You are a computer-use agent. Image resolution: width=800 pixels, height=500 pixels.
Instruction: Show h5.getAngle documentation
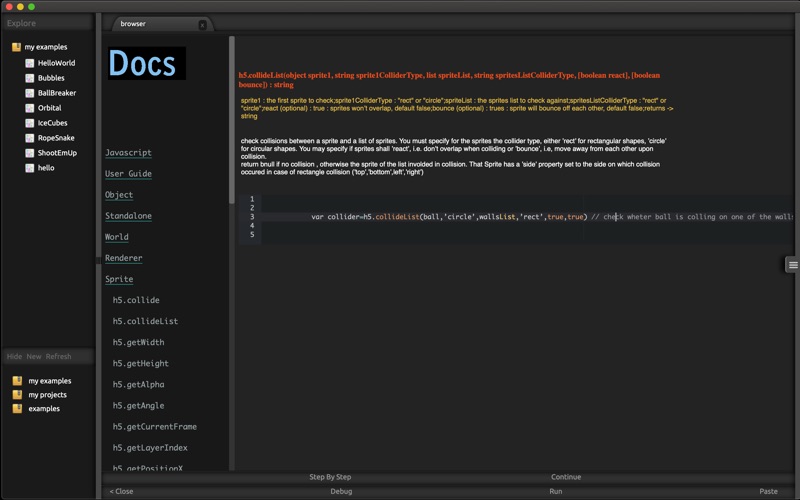[x=138, y=406]
